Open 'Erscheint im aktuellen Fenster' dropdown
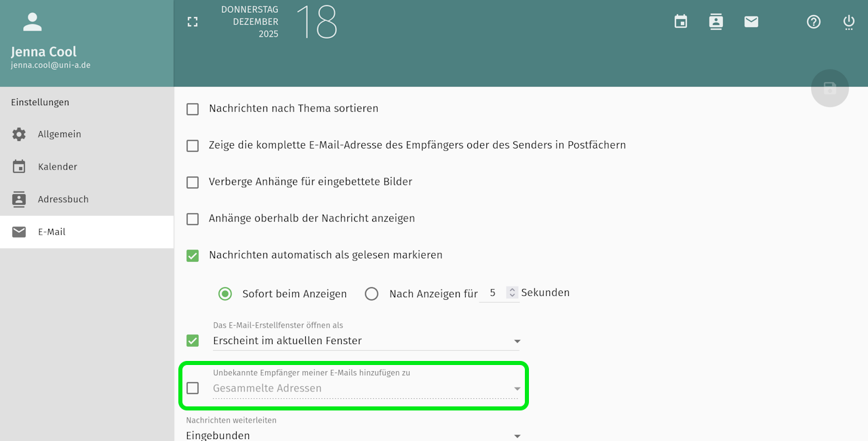This screenshot has height=441, width=868. click(x=366, y=341)
